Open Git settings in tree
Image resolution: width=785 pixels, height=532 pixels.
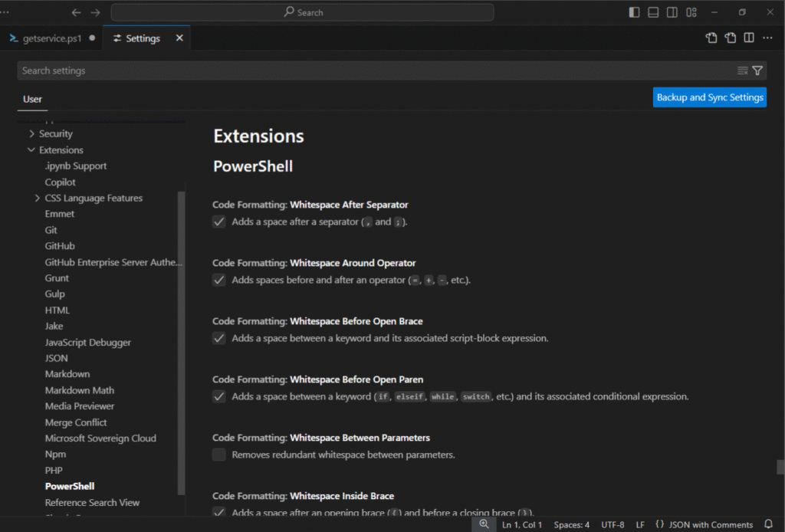51,230
